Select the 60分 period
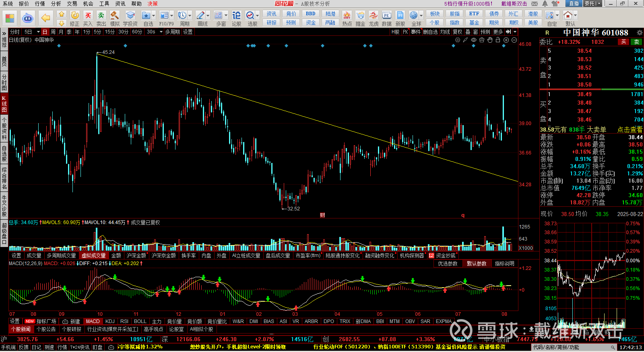 [137, 32]
